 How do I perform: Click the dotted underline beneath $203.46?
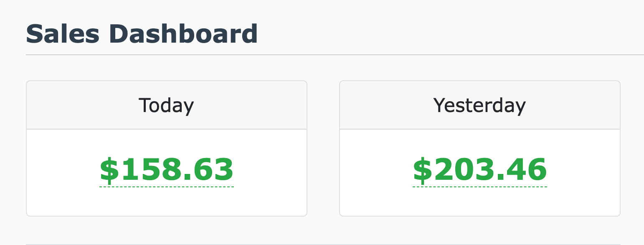479,187
